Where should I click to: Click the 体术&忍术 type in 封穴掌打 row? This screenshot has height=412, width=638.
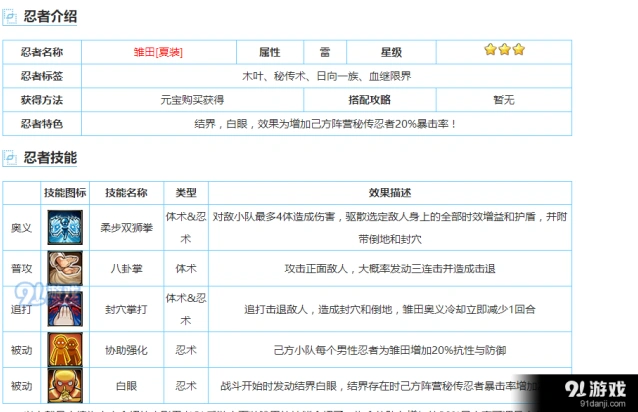186,309
